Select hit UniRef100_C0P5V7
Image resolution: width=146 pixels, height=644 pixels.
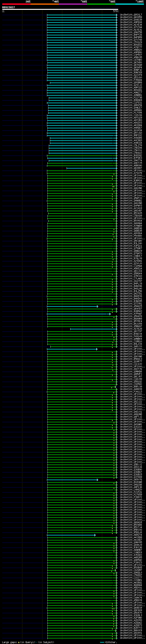coord(131,55)
